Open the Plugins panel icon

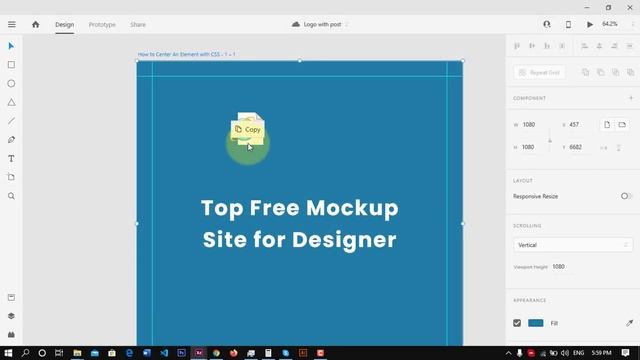point(11,335)
